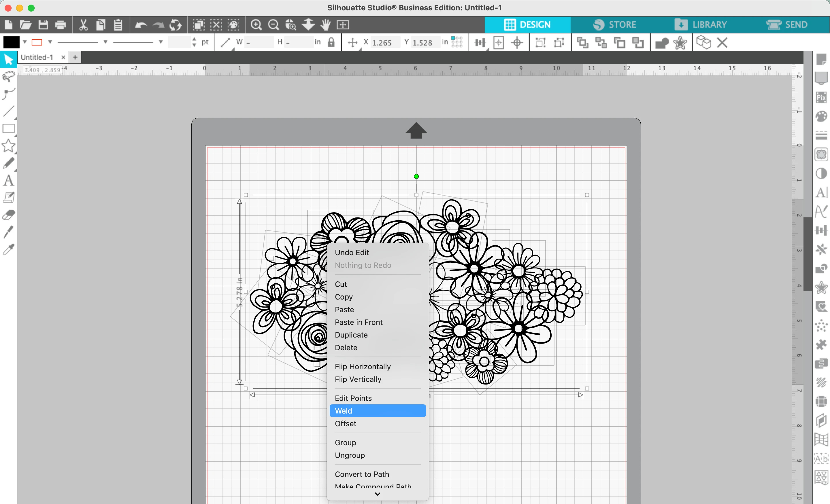Select Duplicate in the context menu
This screenshot has width=830, height=504.
coord(377,335)
